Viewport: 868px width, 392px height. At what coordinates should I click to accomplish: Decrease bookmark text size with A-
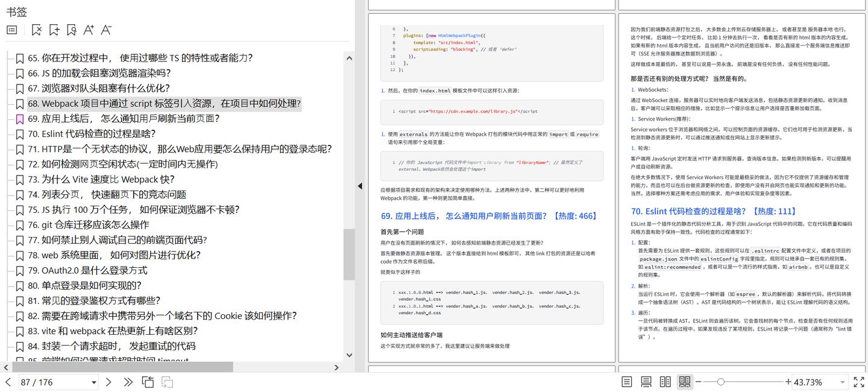pyautogui.click(x=106, y=30)
